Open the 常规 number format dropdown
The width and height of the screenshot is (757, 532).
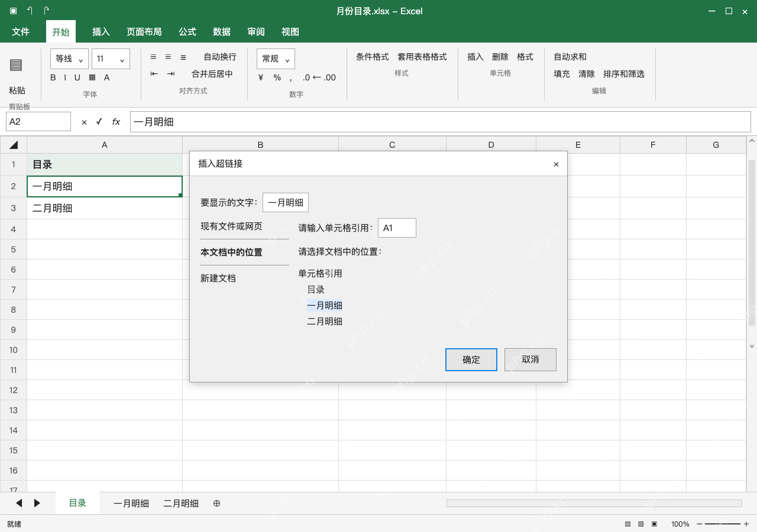[276, 59]
